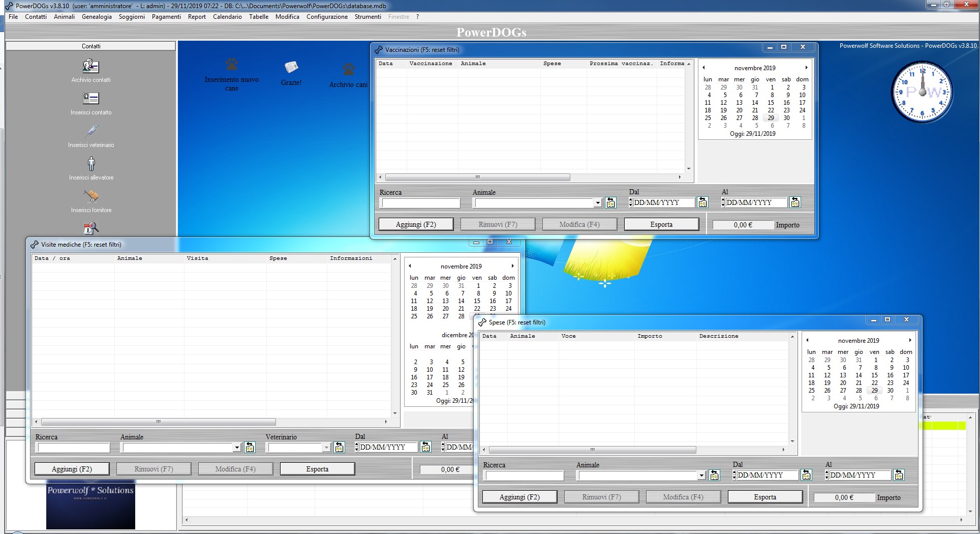Screen dimensions: 980x534
Task: Click Dal date field in Spese window
Action: click(x=767, y=475)
